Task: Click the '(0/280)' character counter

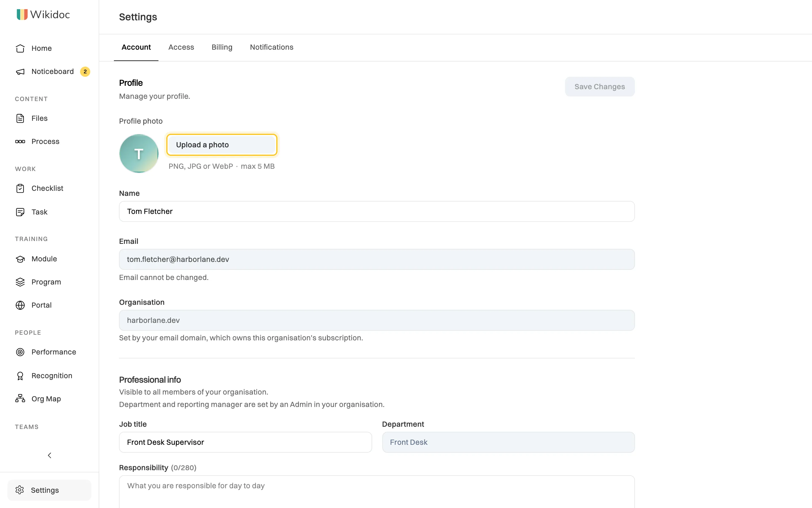Action: tap(184, 468)
